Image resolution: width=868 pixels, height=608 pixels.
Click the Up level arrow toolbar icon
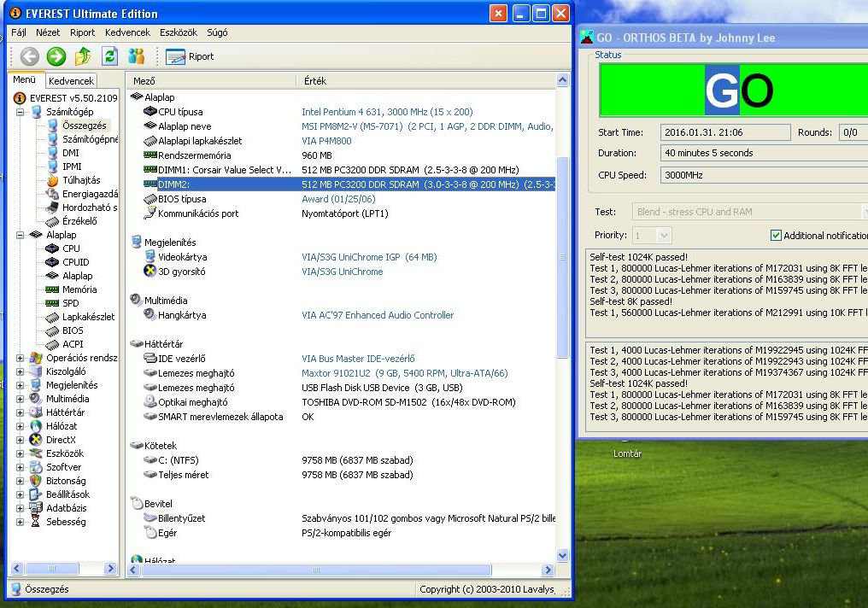click(x=83, y=56)
